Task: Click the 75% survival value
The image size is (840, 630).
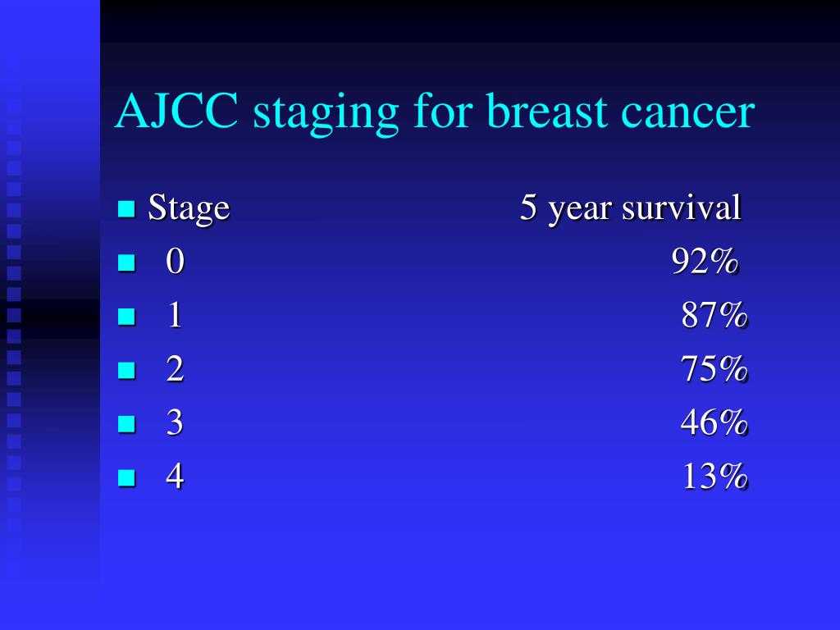Action: [714, 369]
